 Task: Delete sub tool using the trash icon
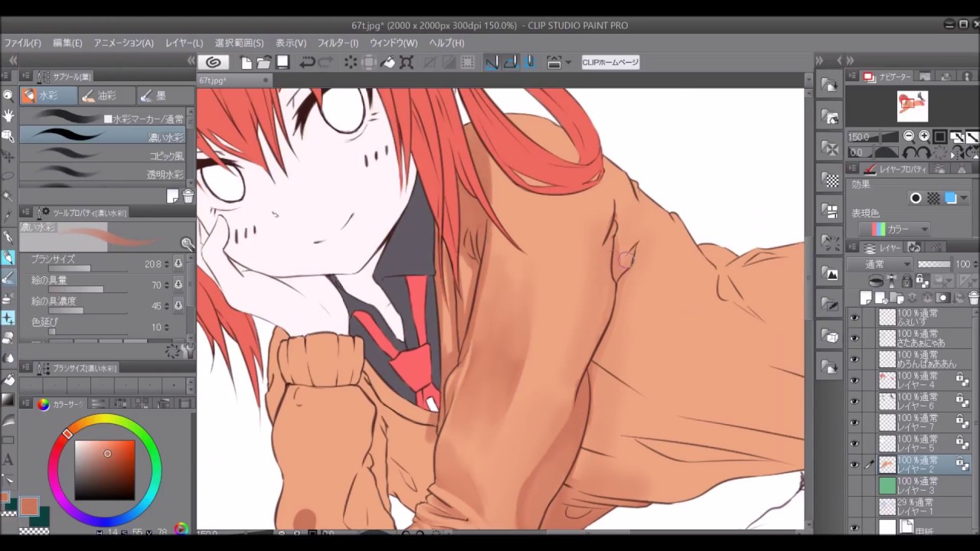[x=188, y=197]
